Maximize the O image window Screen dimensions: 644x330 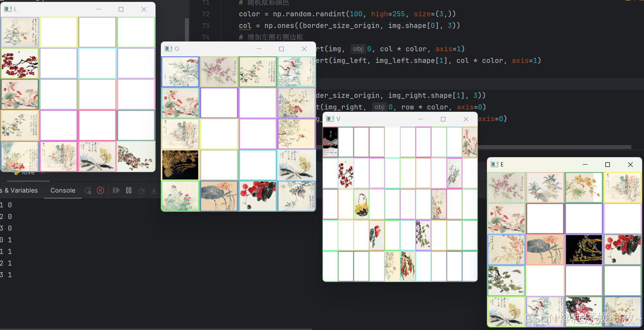(281, 49)
